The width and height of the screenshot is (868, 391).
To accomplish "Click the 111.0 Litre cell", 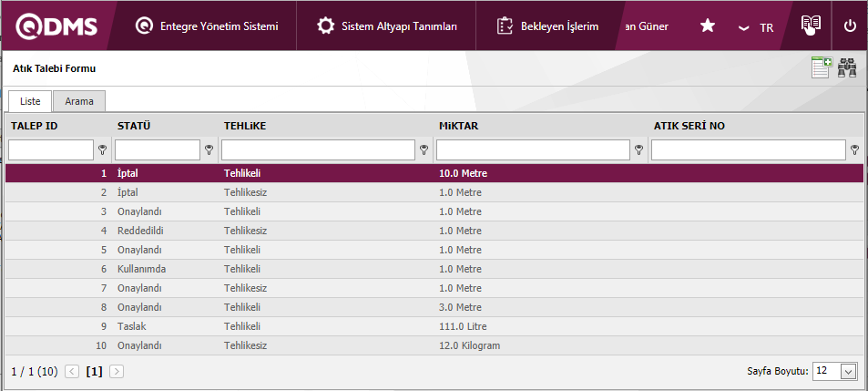I will pos(463,326).
